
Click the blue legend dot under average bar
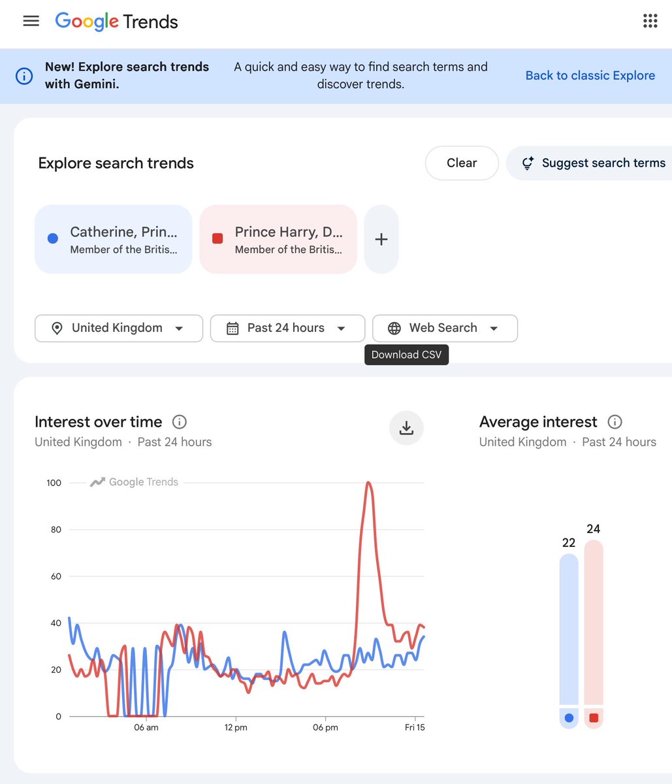[x=569, y=718]
